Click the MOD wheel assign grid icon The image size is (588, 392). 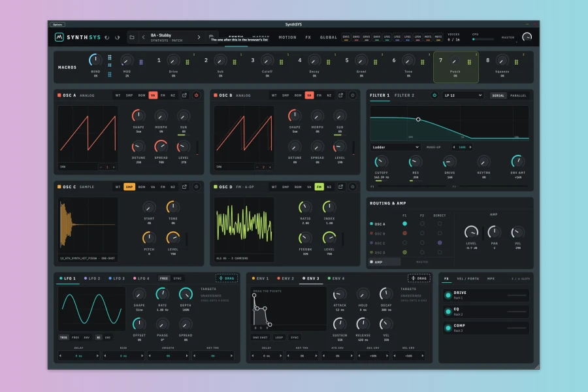click(x=141, y=62)
